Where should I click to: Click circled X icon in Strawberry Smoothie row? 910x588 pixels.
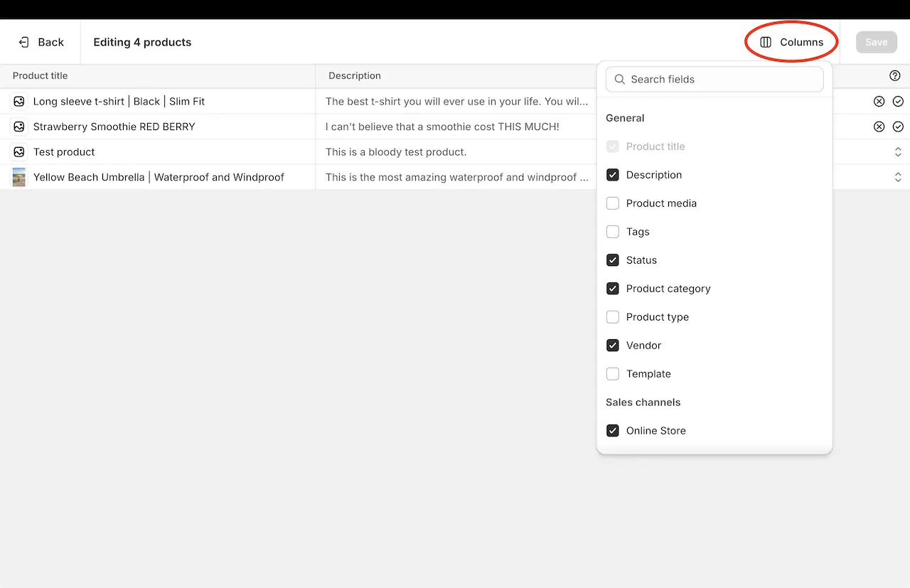[879, 127]
